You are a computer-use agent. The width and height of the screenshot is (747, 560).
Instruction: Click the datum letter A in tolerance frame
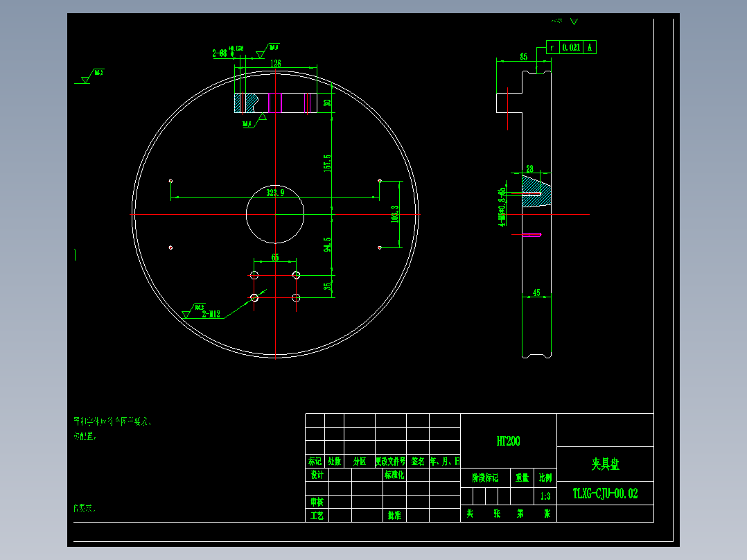pyautogui.click(x=589, y=47)
